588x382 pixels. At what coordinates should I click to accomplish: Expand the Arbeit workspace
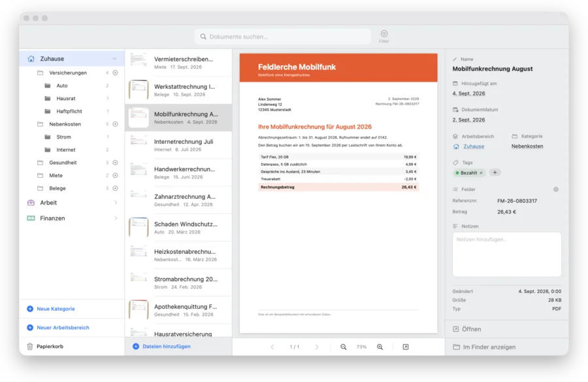click(x=116, y=203)
